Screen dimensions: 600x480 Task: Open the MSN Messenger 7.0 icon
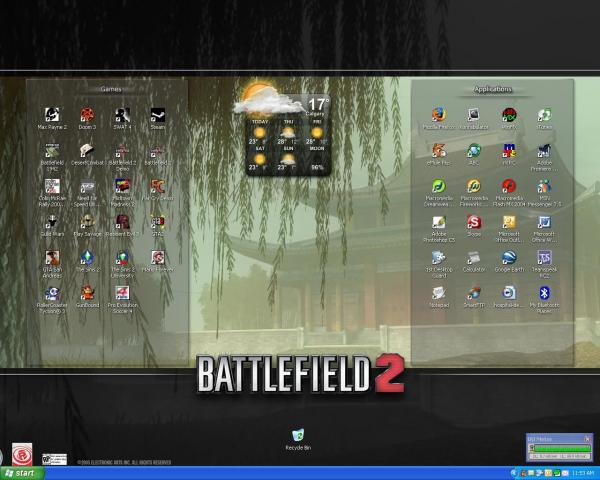pos(544,186)
